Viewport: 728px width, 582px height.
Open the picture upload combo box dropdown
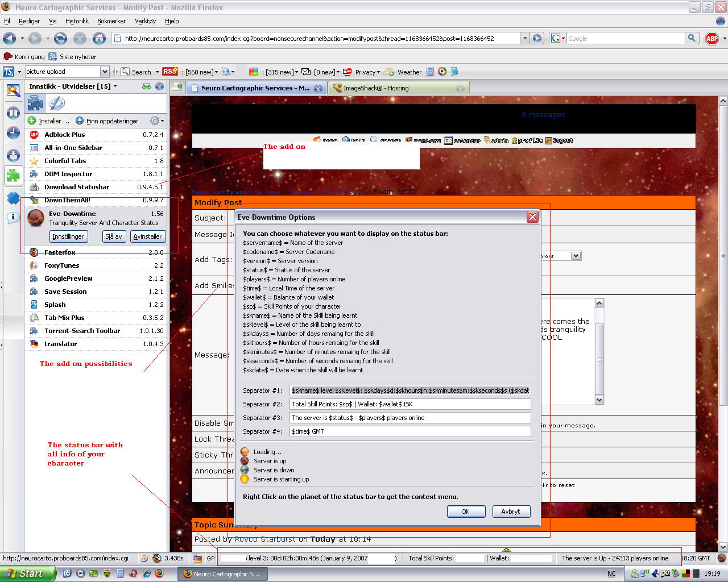[x=105, y=72]
